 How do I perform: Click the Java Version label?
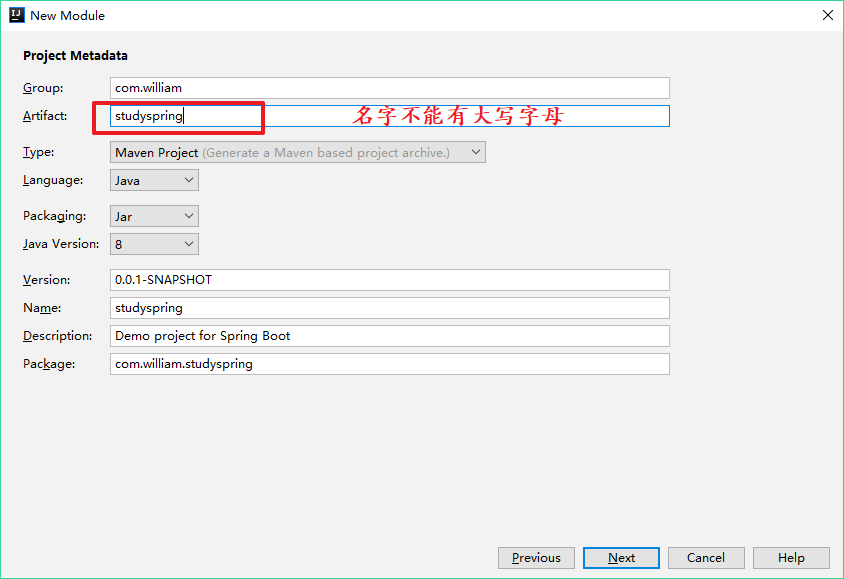61,244
